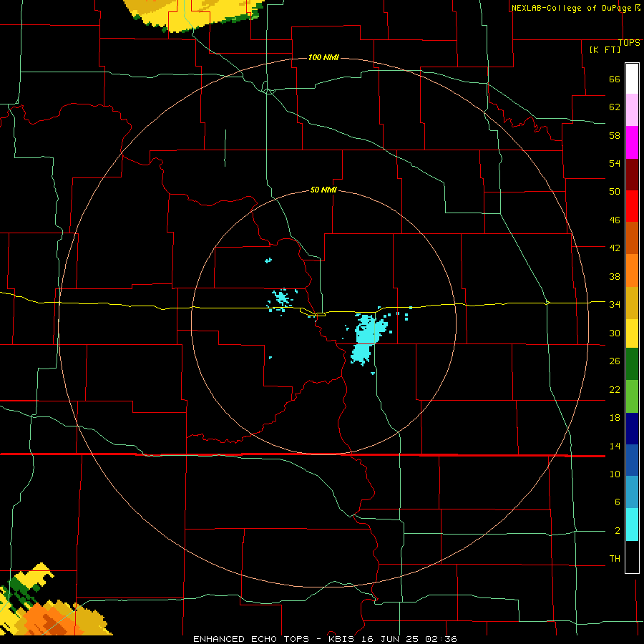Click the '100 NMI' range ring label
This screenshot has width=644, height=644.
(323, 57)
